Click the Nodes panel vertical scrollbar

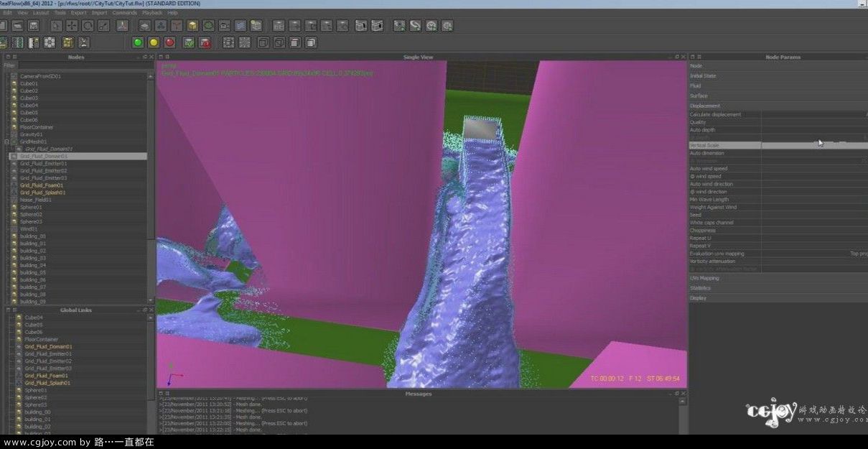point(151,187)
